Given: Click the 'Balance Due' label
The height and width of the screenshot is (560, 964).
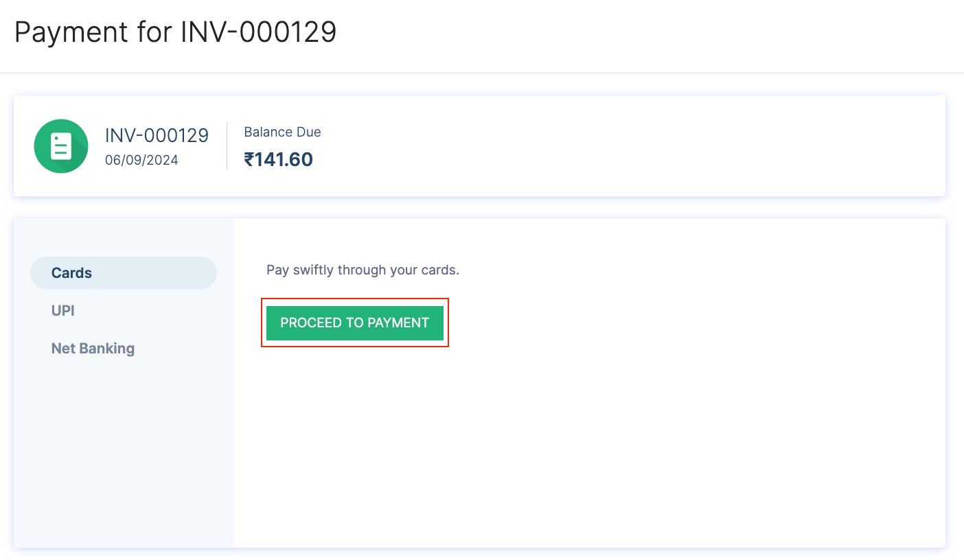Looking at the screenshot, I should [x=282, y=132].
